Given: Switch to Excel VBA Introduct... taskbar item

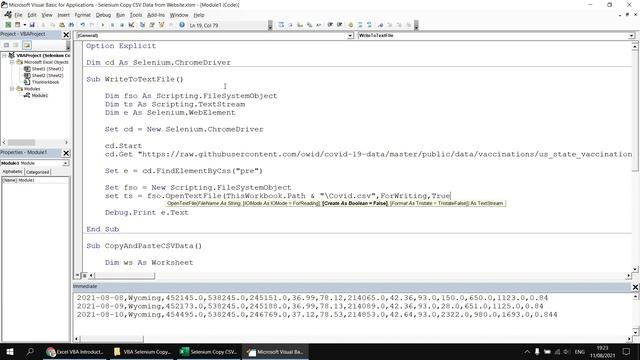Looking at the screenshot, I should coord(75,351).
